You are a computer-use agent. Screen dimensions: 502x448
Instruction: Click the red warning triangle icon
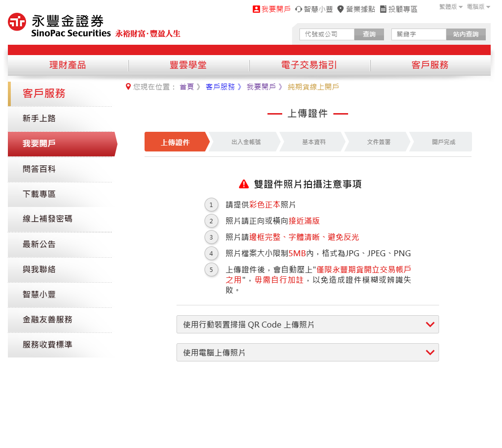243,184
